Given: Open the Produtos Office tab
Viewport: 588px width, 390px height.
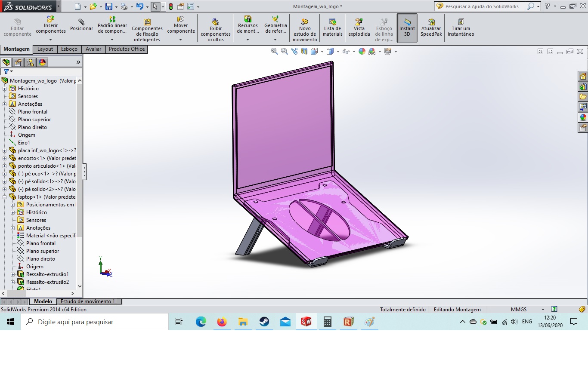Looking at the screenshot, I should click(127, 49).
